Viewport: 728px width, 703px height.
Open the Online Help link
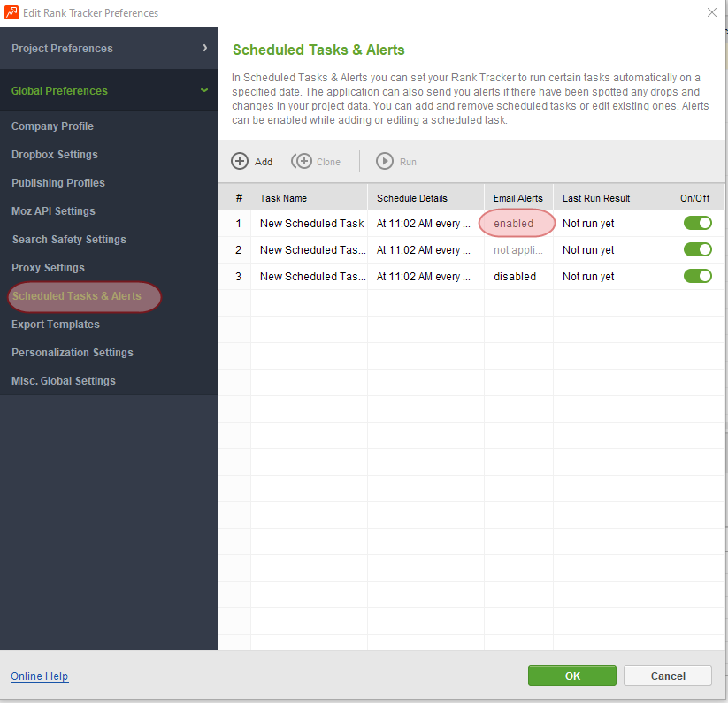click(40, 676)
